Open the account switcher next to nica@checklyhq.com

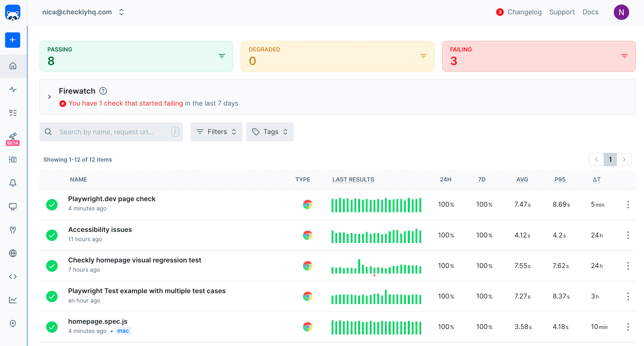click(121, 12)
